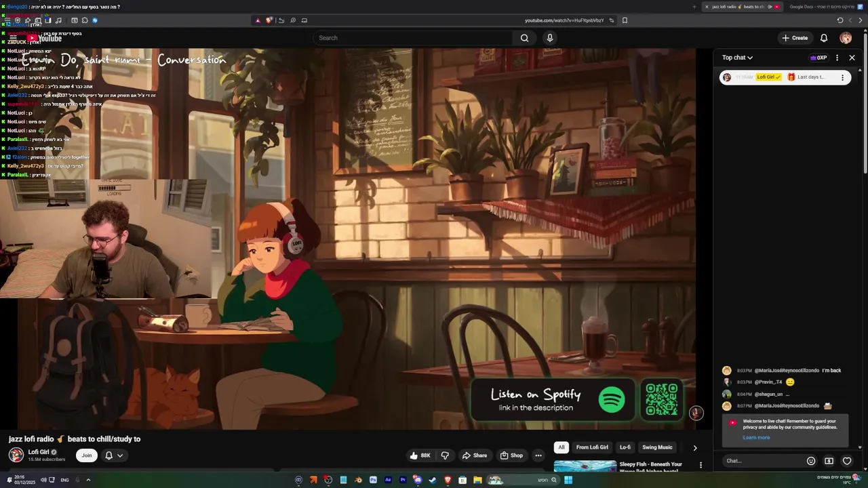Open After Effects from the taskbar

click(388, 480)
